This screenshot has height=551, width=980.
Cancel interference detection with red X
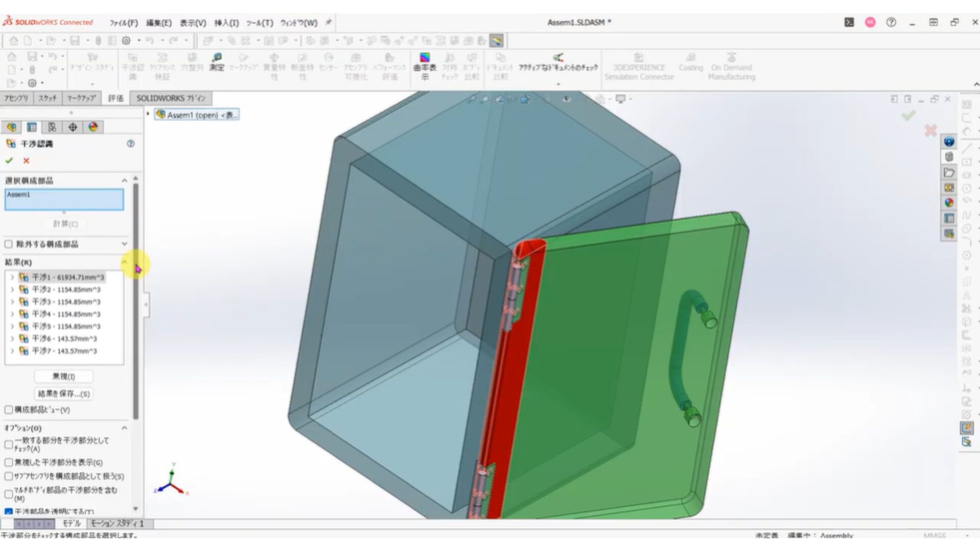click(27, 161)
